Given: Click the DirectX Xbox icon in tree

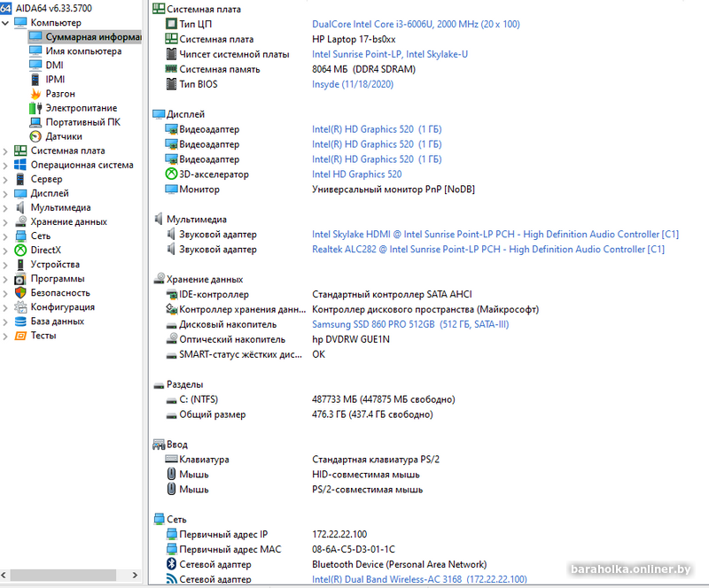Looking at the screenshot, I should pos(20,250).
